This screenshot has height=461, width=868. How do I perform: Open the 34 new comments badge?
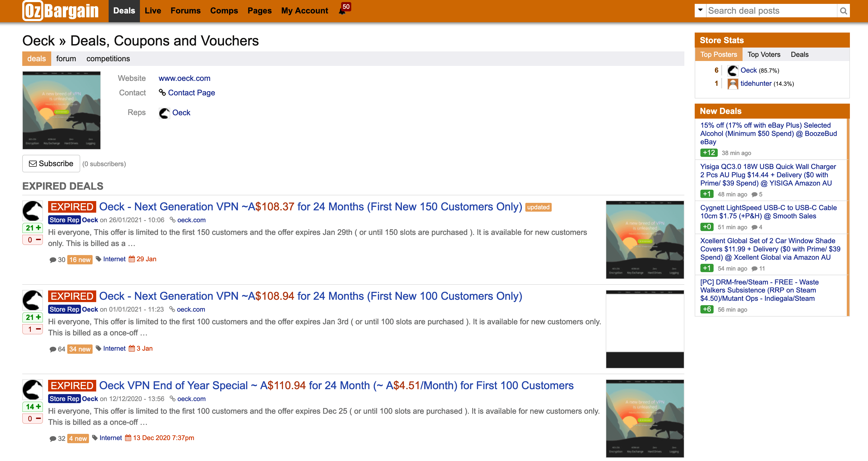point(80,349)
